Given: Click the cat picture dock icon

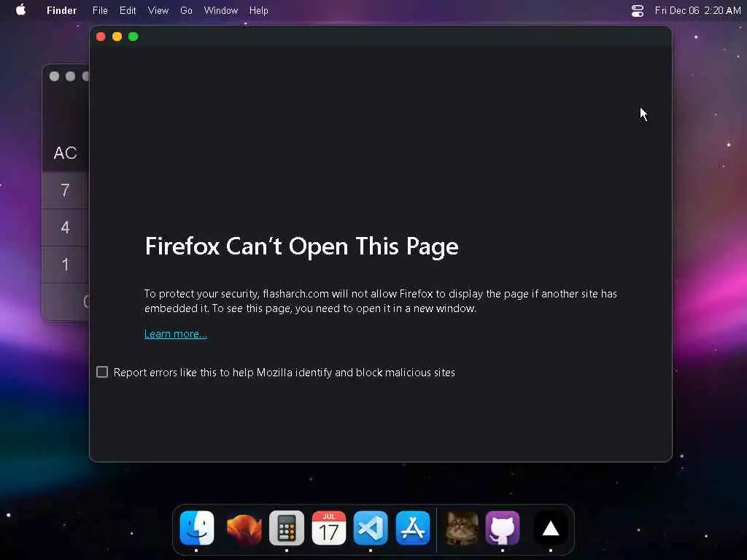Looking at the screenshot, I should point(461,528).
